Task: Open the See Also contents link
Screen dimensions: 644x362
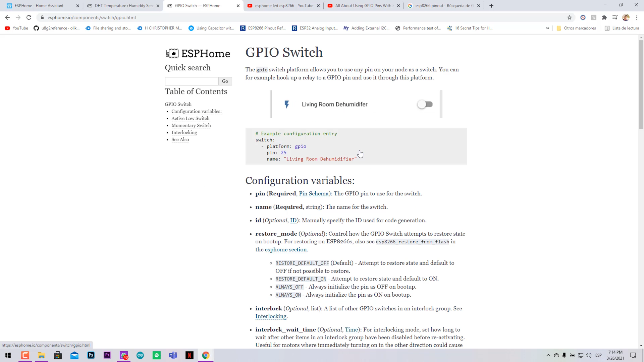Action: pyautogui.click(x=180, y=139)
